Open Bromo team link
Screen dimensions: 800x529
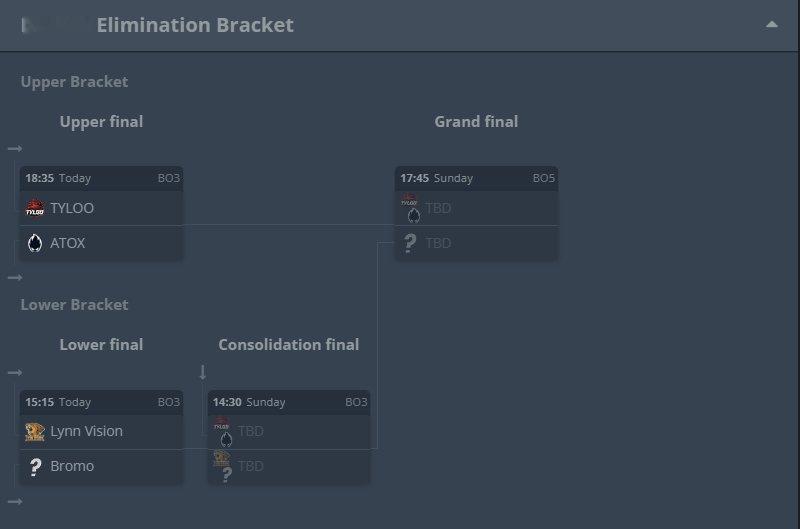tap(72, 466)
